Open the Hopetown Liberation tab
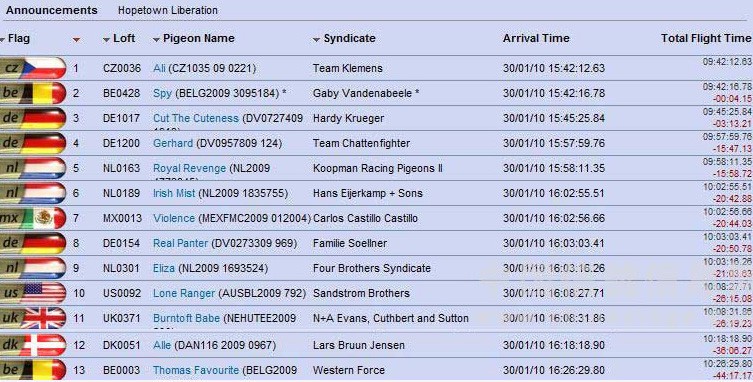This screenshot has width=753, height=382. tap(168, 10)
